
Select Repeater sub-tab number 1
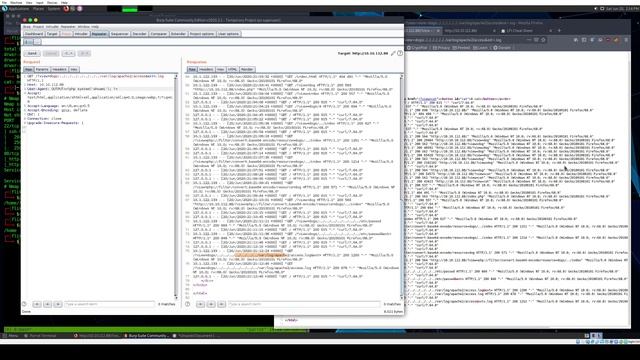[x=28, y=42]
